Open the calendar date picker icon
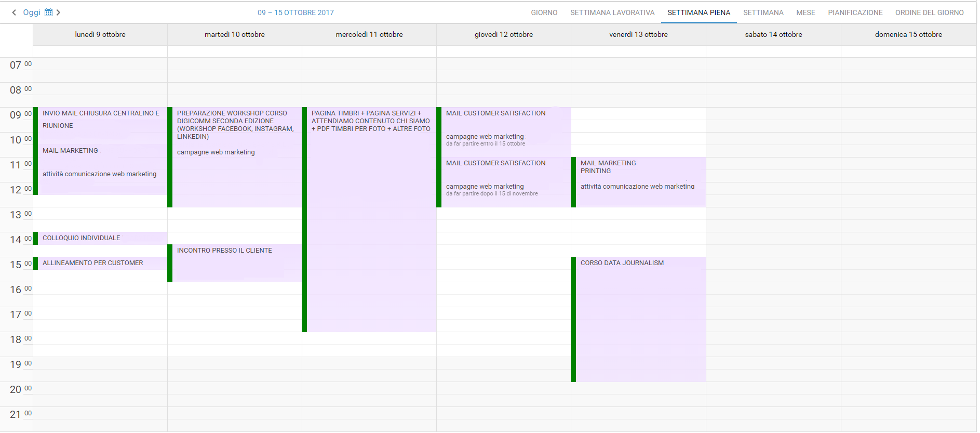This screenshot has height=433, width=980. click(x=48, y=12)
